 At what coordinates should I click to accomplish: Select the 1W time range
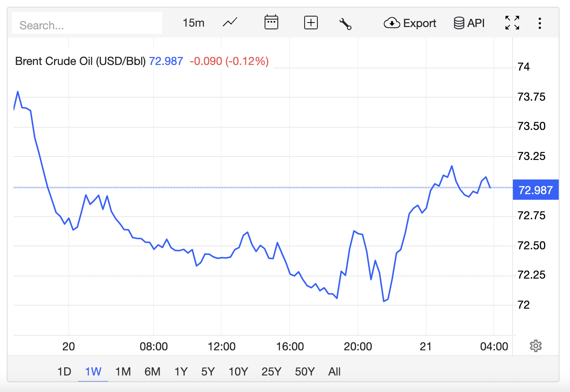pos(93,371)
